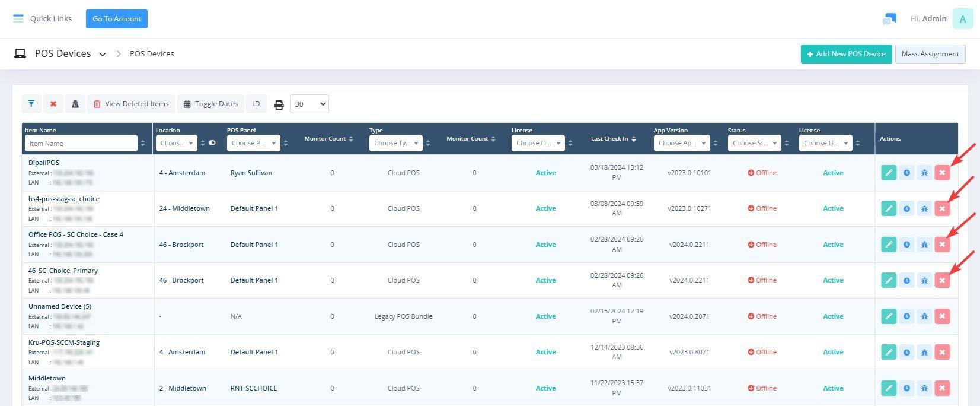Delete the Kru-POS-SCCM-Staging device

(x=942, y=352)
